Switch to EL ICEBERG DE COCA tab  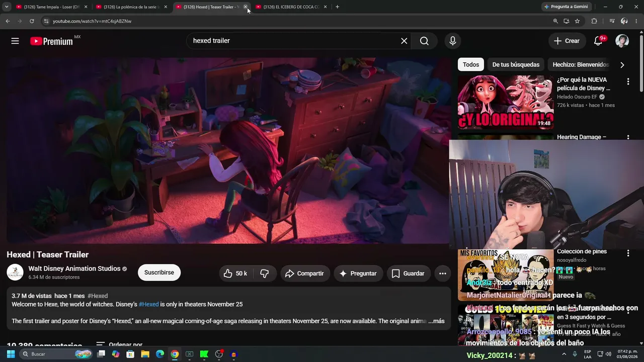tap(291, 7)
